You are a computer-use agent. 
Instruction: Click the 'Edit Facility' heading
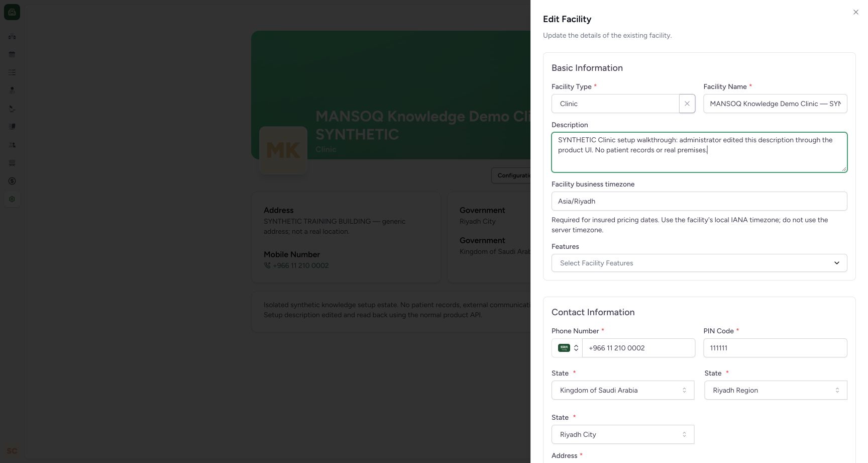tap(567, 19)
